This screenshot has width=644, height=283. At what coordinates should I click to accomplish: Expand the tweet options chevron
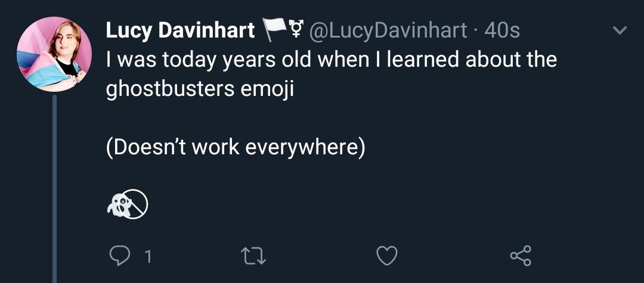coord(620,30)
